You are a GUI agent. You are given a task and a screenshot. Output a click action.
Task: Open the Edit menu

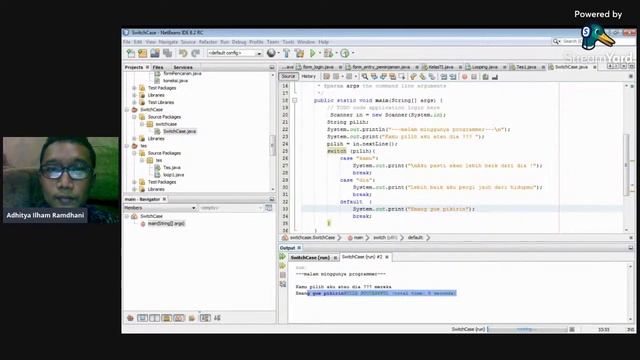138,42
